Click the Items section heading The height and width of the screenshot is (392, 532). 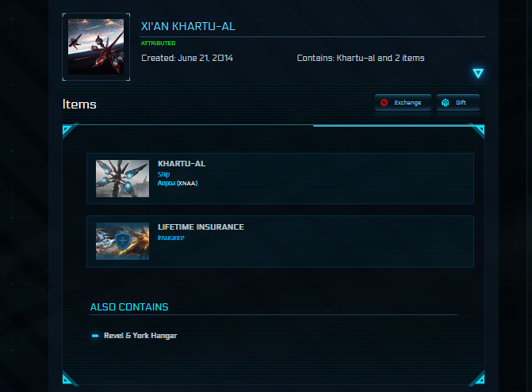click(79, 105)
